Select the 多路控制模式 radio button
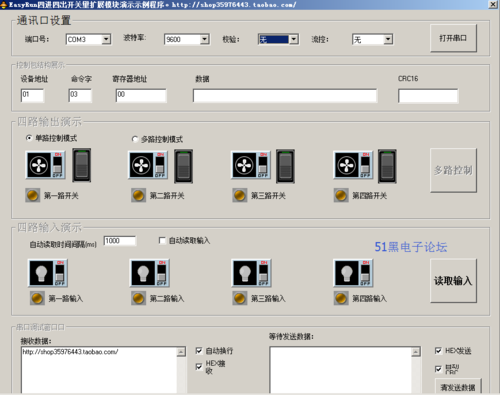Viewport: 500px width, 395px height. (135, 139)
